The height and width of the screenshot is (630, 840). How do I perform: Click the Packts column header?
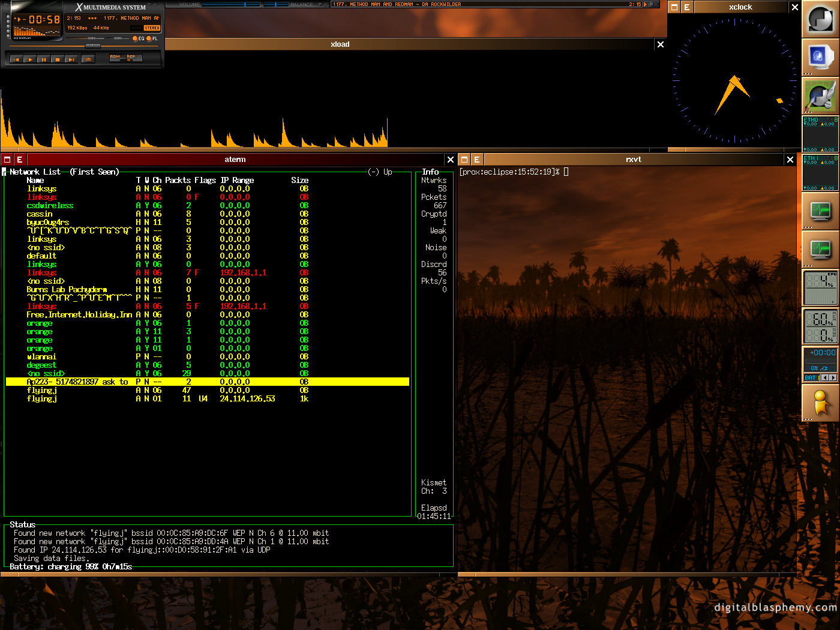click(x=178, y=181)
